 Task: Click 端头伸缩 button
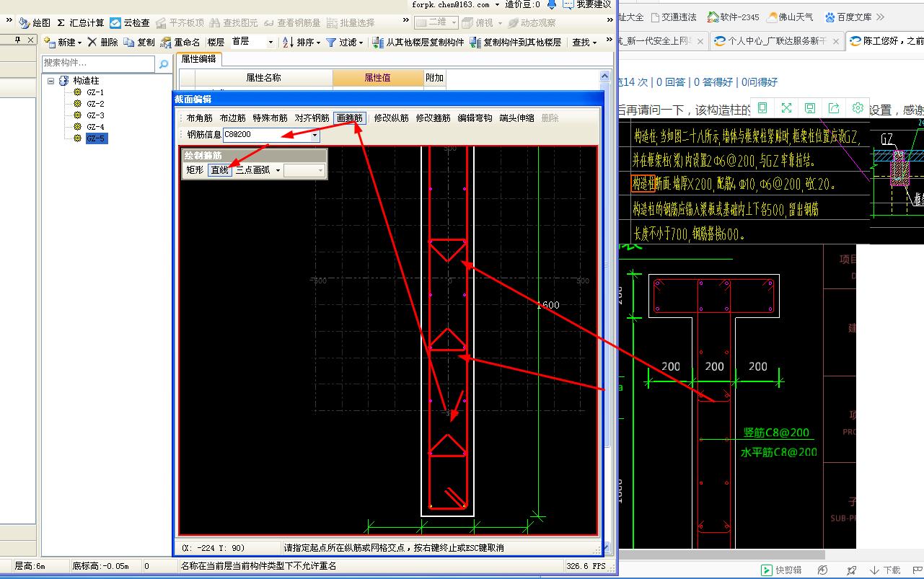[516, 118]
